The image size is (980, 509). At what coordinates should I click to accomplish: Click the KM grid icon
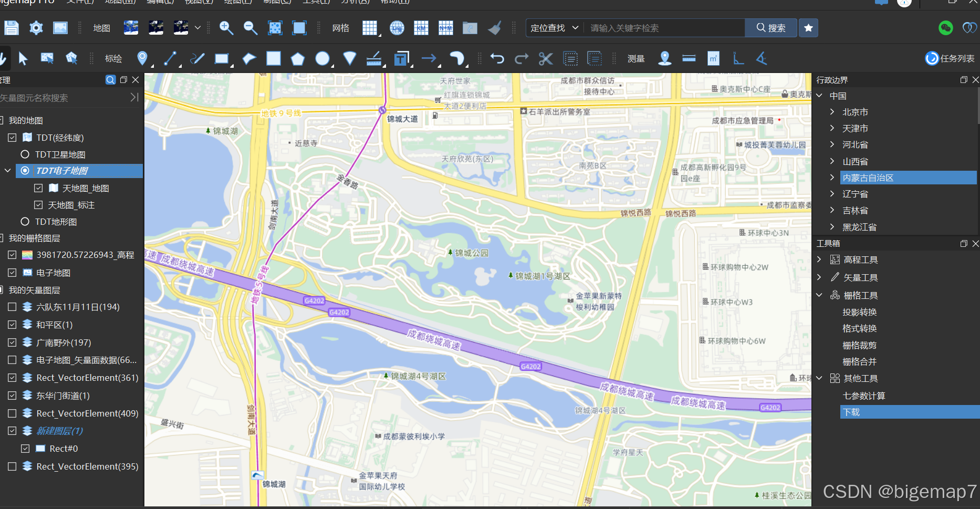(421, 28)
